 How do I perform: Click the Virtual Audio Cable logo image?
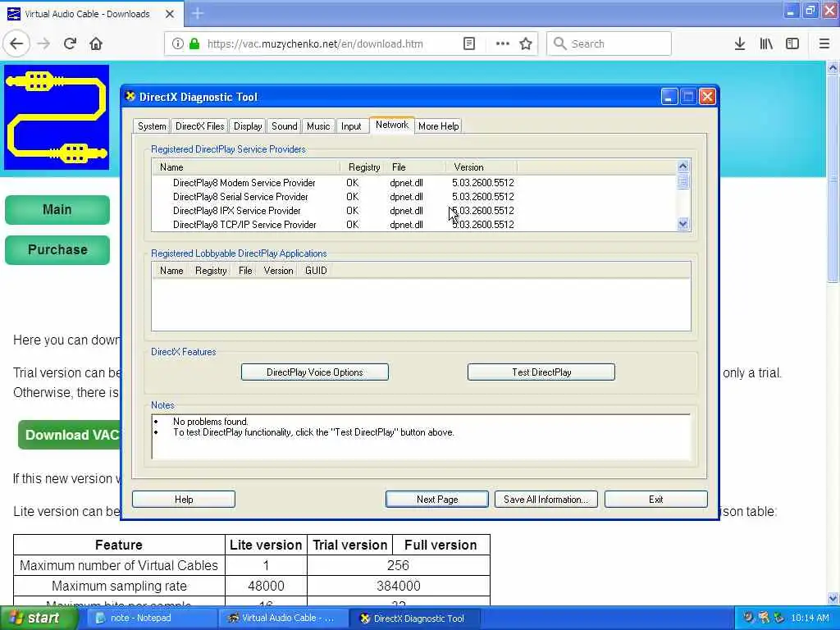[57, 117]
